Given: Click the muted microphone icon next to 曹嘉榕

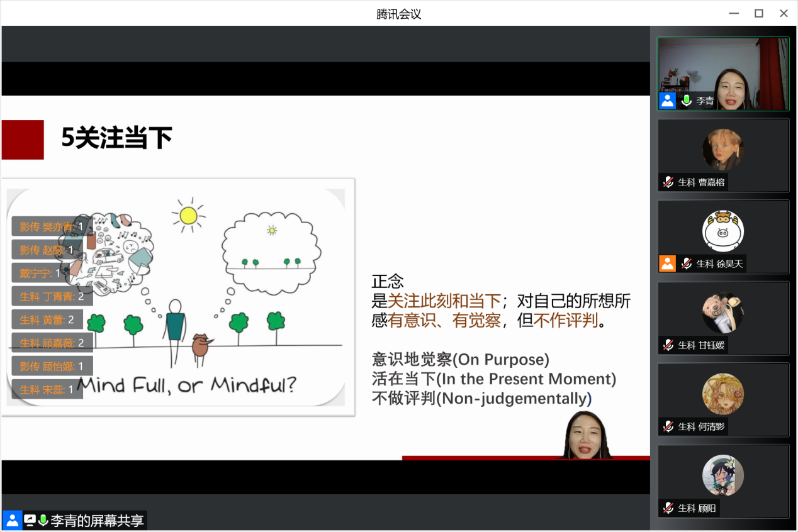Looking at the screenshot, I should point(668,182).
